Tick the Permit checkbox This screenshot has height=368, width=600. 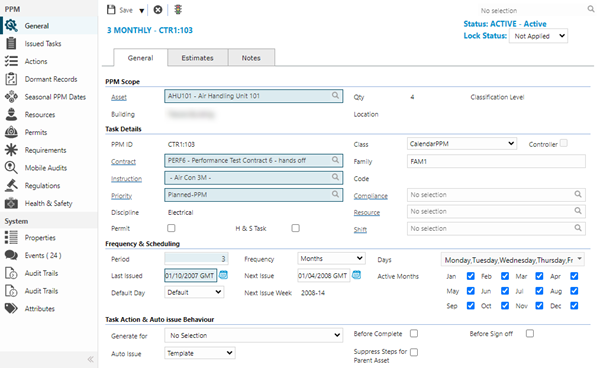[x=171, y=228]
